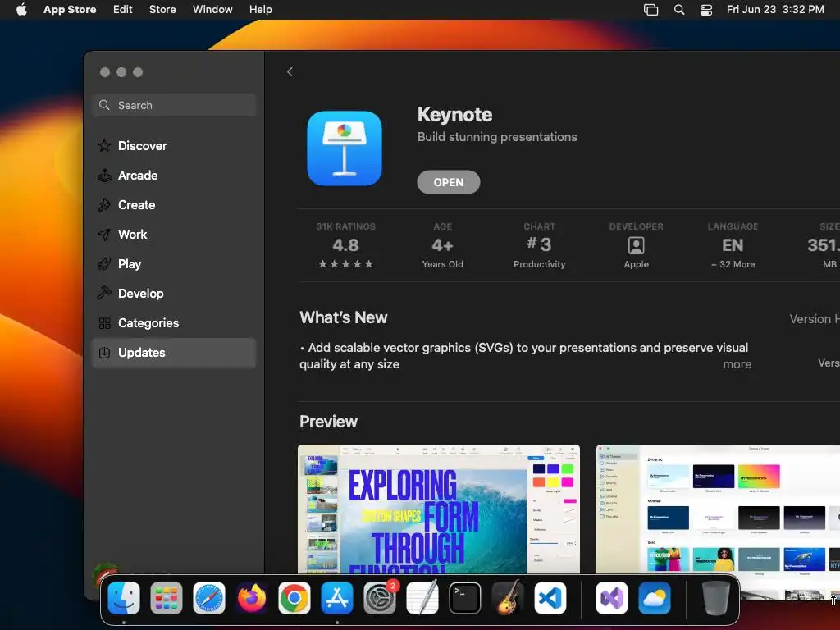Click the Apple developer icon
The width and height of the screenshot is (840, 630).
point(636,245)
